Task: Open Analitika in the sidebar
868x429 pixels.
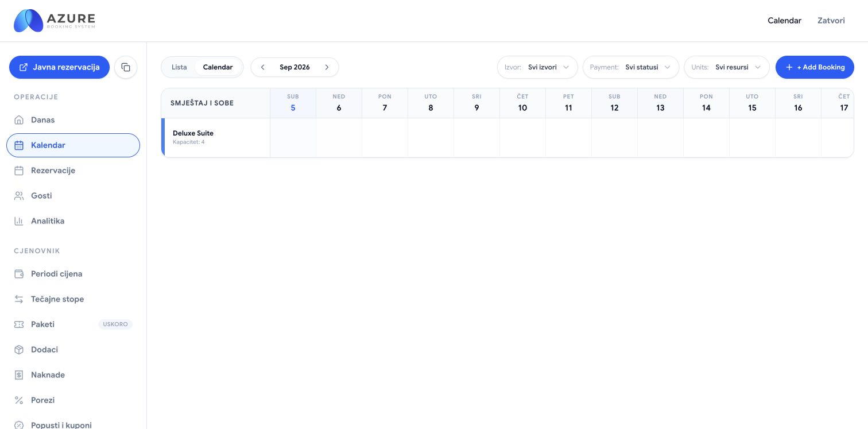Action: (x=73, y=221)
